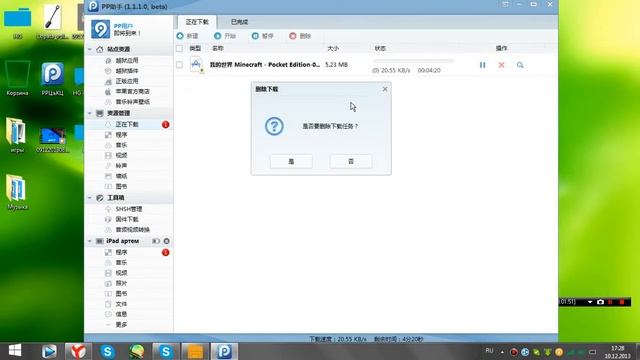Open 正版应用 in the sidebar
Image resolution: width=640 pixels, height=360 pixels.
(x=127, y=81)
